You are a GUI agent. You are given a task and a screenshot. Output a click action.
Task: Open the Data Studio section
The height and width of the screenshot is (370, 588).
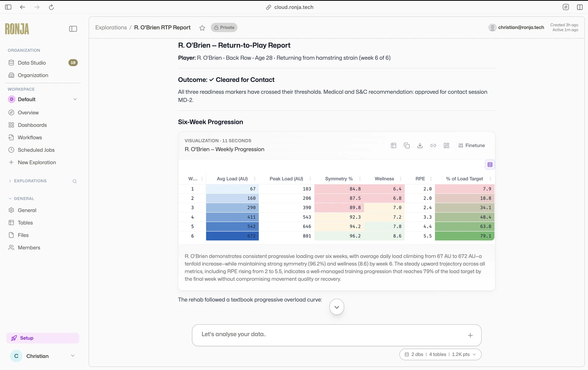tap(32, 63)
